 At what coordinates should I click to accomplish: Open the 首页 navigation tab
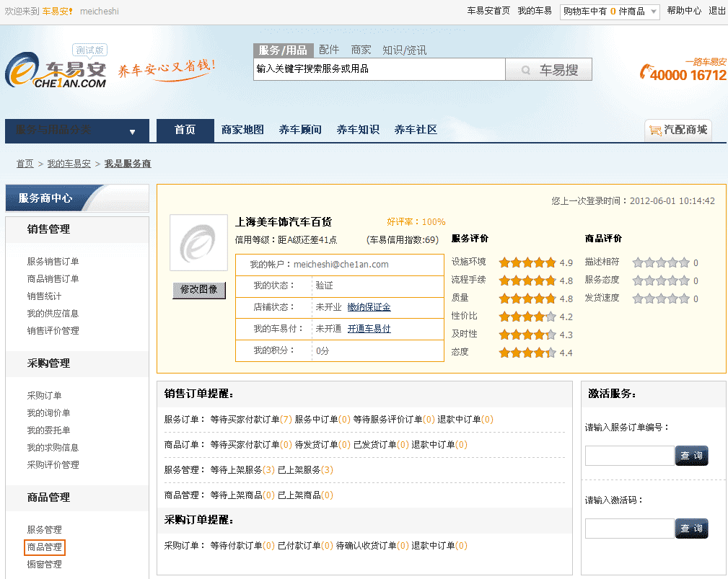(x=185, y=130)
